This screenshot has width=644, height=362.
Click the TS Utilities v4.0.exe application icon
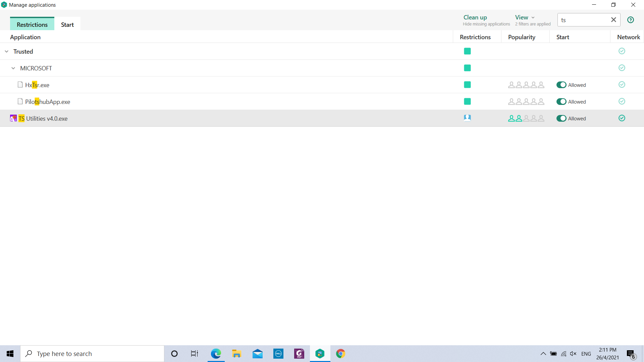pos(13,118)
